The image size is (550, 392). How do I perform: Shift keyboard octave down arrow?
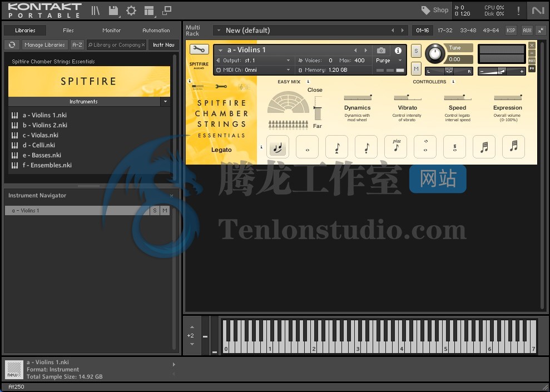point(192,344)
